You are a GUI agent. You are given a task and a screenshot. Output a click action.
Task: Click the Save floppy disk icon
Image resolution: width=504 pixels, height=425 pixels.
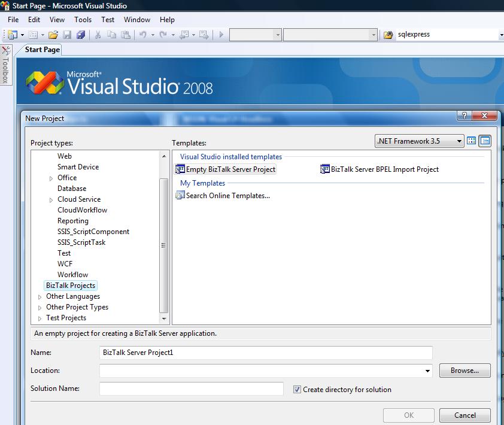pyautogui.click(x=67, y=34)
